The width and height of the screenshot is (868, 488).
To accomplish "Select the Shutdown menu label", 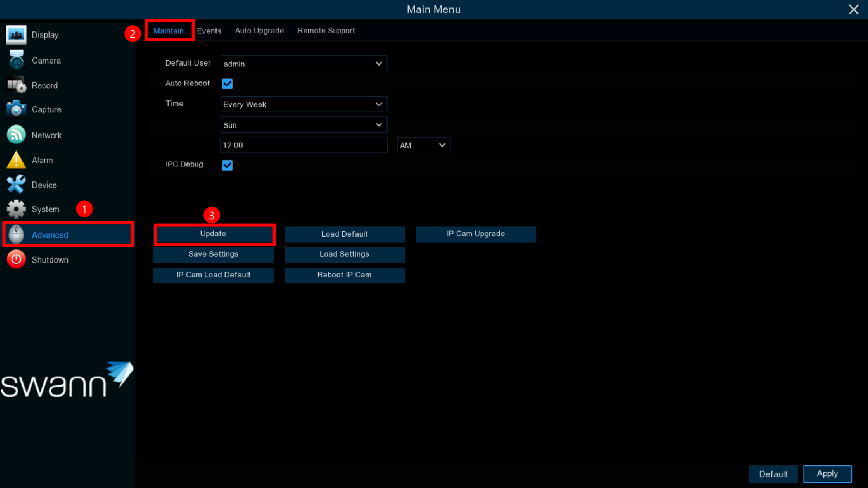I will point(50,260).
